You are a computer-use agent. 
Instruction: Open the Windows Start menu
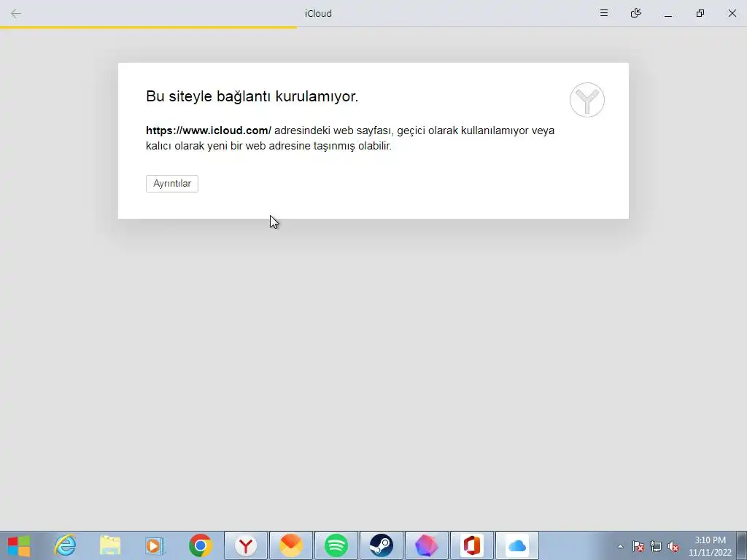click(20, 545)
